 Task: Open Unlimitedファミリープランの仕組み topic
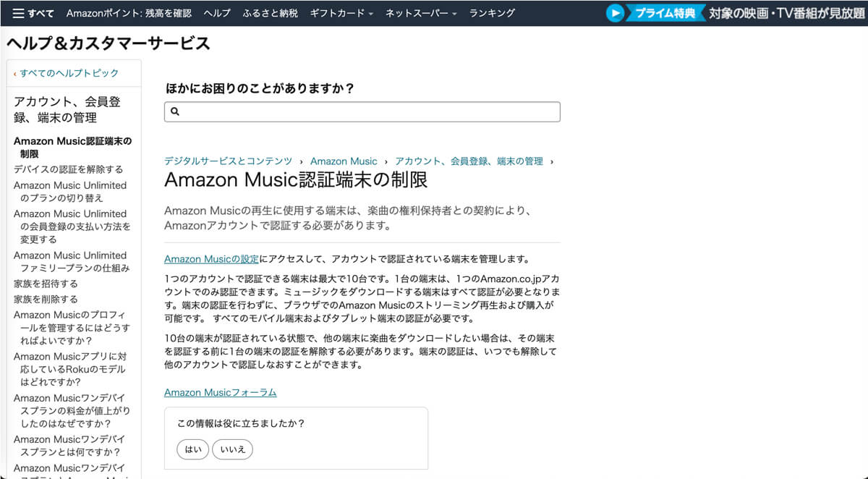72,262
